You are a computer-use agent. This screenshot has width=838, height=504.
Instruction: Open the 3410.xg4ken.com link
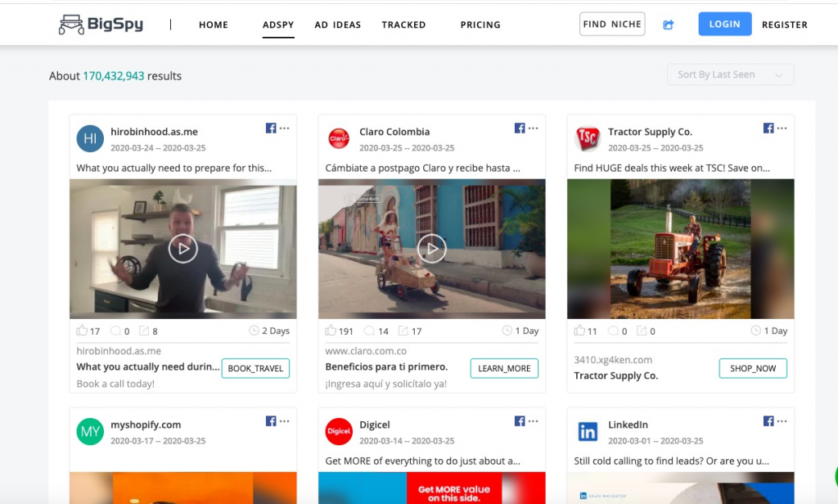click(x=613, y=360)
